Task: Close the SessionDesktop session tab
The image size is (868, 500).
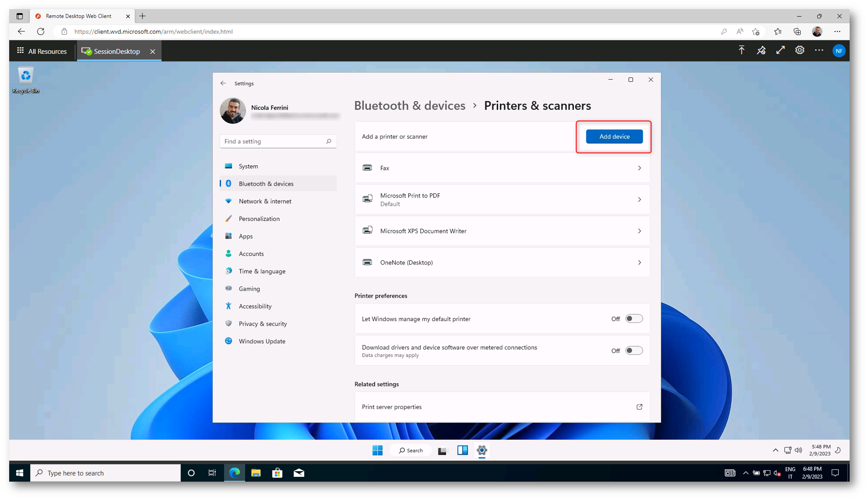Action: click(153, 51)
